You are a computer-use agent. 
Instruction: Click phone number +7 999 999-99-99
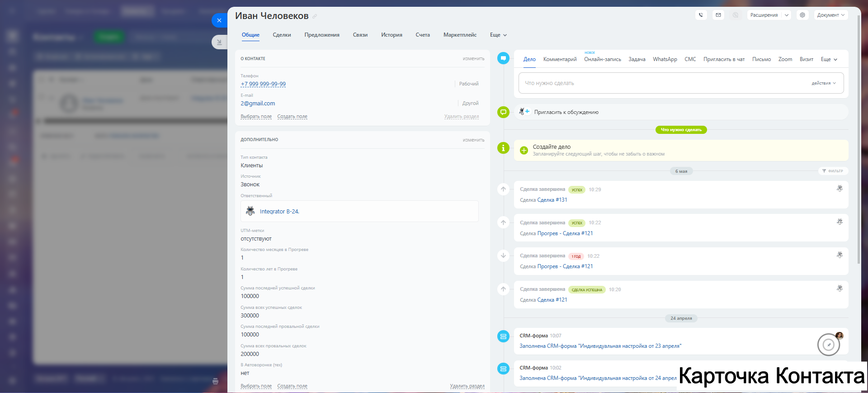[263, 84]
